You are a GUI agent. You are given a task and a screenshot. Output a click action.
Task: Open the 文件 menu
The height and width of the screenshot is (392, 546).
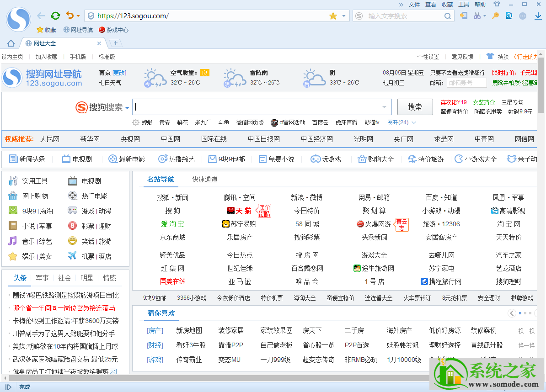coord(414,5)
